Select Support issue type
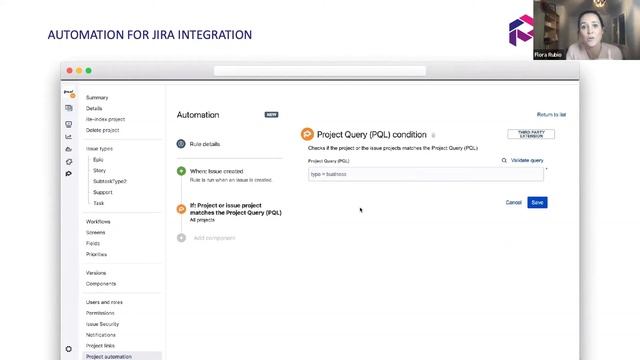This screenshot has height=360, width=640. [102, 192]
